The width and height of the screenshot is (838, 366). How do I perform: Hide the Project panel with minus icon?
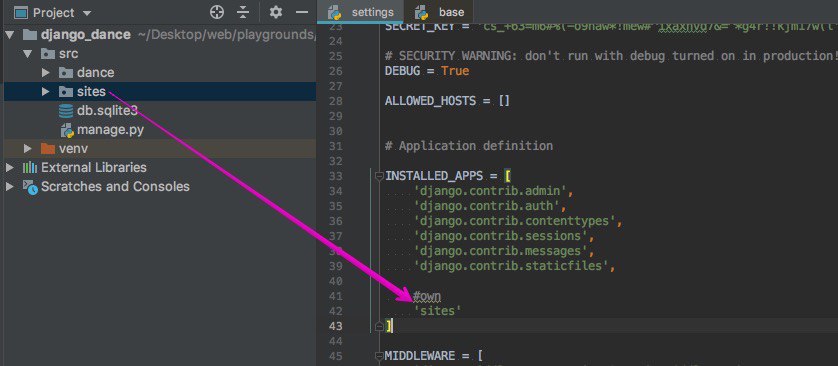[x=302, y=12]
